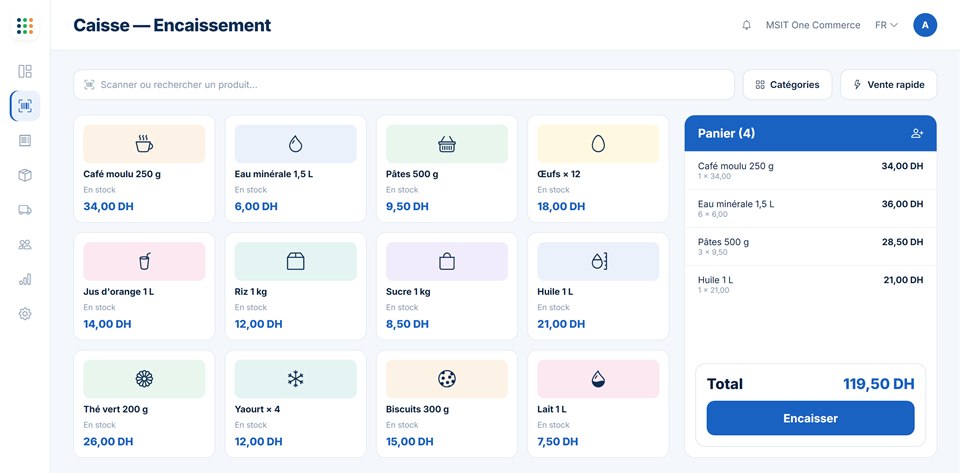
Task: Click the colorful dots app logo
Action: click(x=25, y=26)
